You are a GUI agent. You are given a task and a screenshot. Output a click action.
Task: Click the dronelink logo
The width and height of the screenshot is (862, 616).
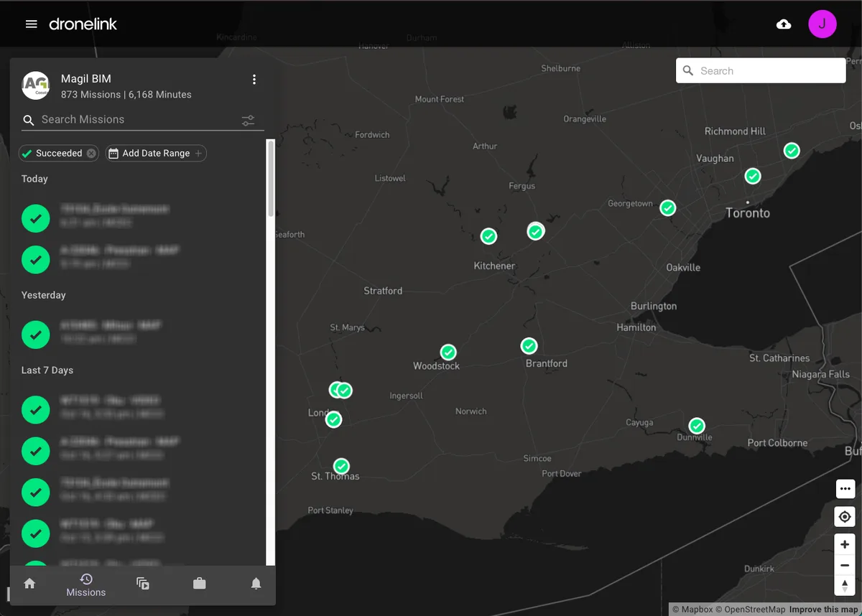(x=83, y=24)
